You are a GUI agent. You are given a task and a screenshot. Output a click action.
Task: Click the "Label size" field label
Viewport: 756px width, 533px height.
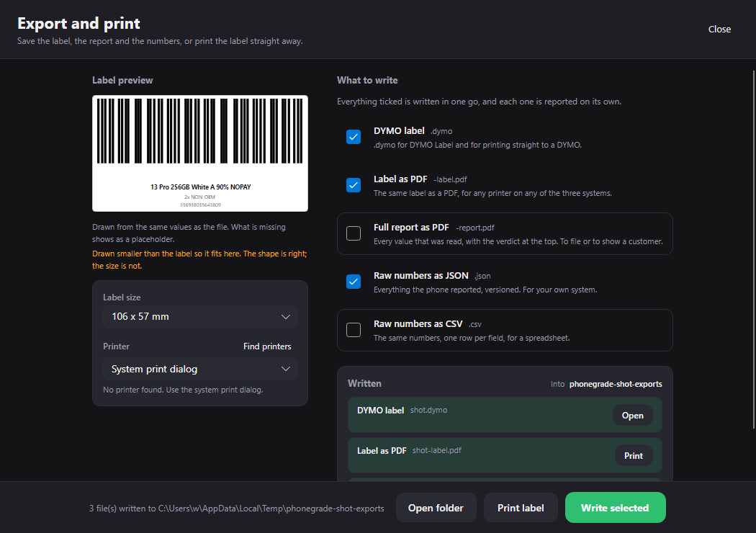click(x=122, y=297)
